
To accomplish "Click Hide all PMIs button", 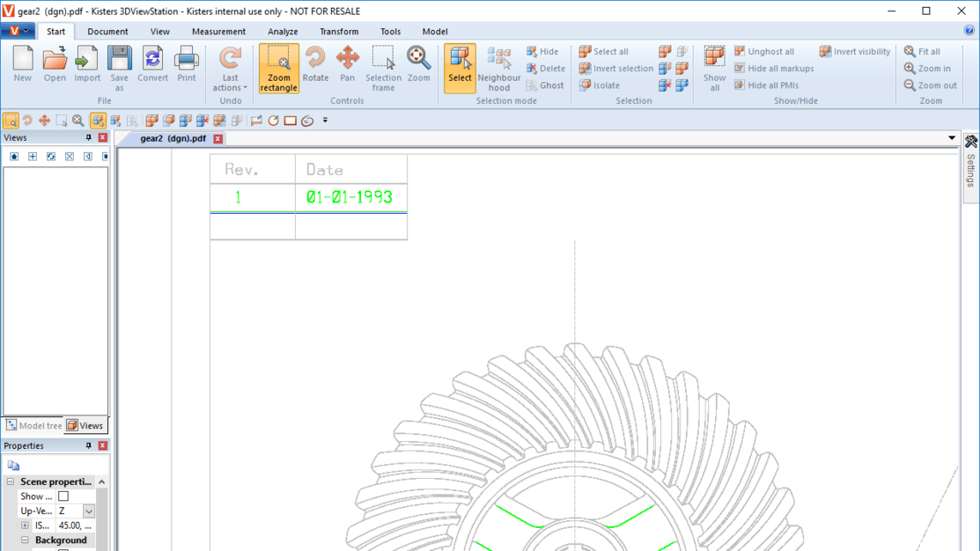I will [766, 85].
